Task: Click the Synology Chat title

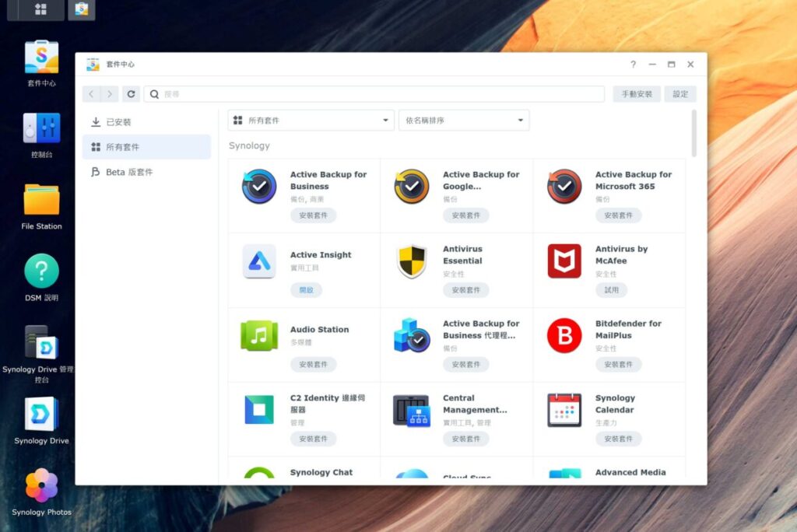Action: point(321,473)
